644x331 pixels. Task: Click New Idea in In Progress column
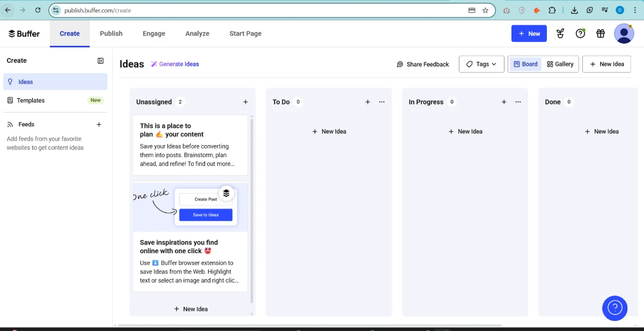pos(465,131)
